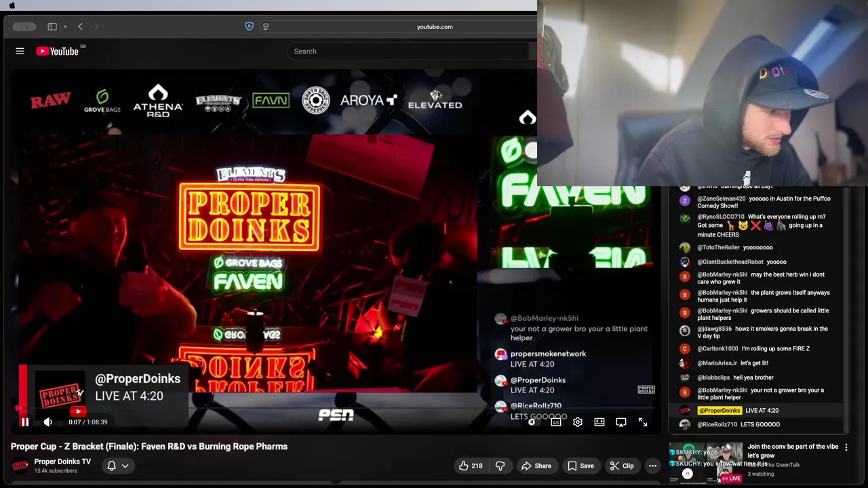This screenshot has height=488, width=868.
Task: Click the notification bell icon
Action: (111, 466)
